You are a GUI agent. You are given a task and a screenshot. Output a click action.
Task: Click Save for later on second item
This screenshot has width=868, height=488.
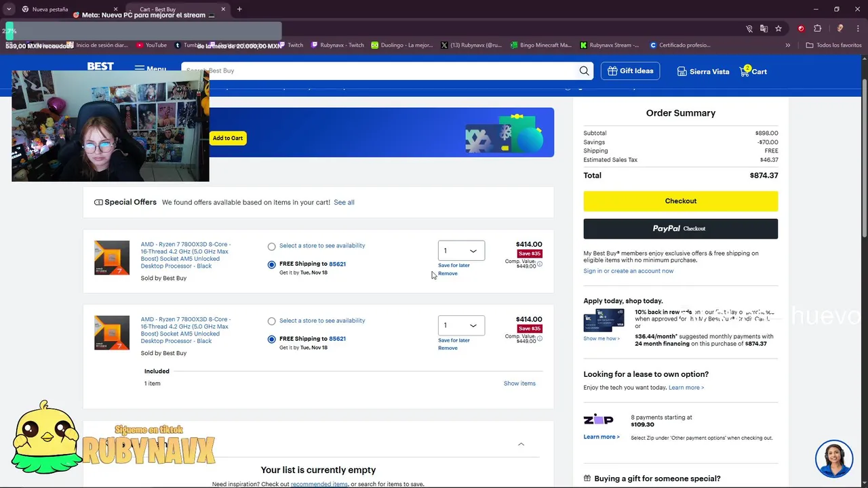[x=454, y=340]
